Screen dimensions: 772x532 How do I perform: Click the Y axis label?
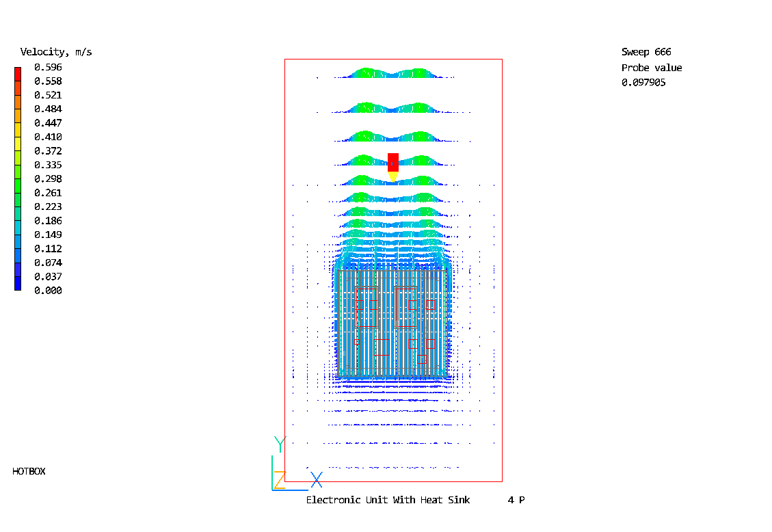pos(279,444)
